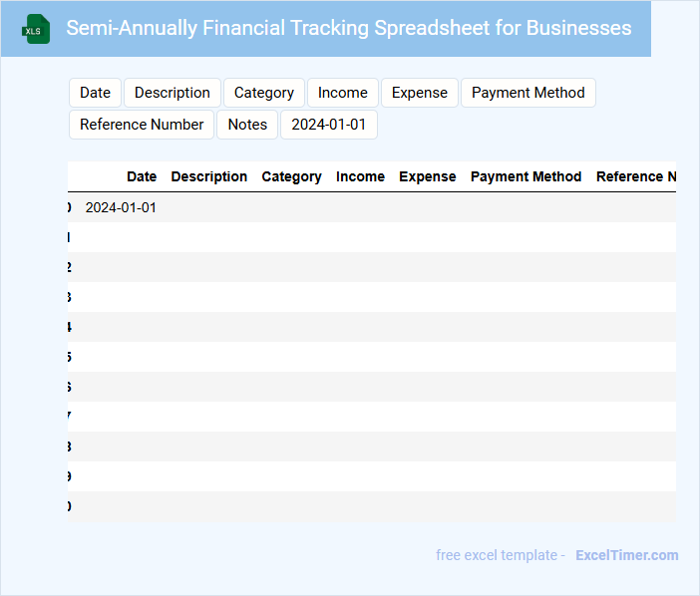Screen dimensions: 700x596
Task: Select the Payment Method tag
Action: pyautogui.click(x=527, y=93)
